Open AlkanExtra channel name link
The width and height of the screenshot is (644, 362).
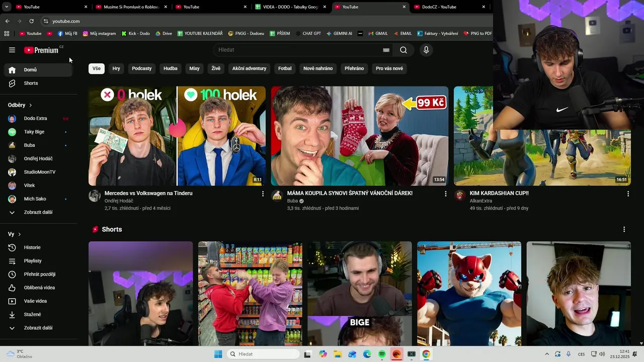coord(481,201)
